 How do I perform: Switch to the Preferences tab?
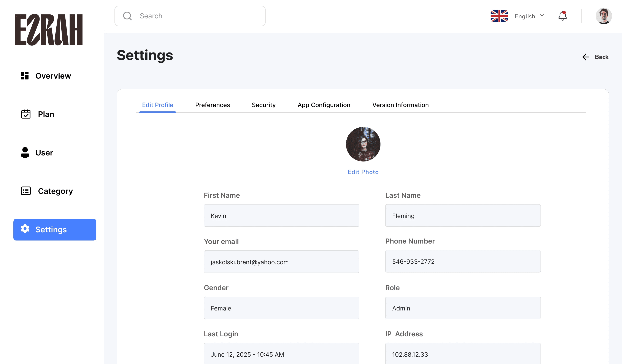213,105
